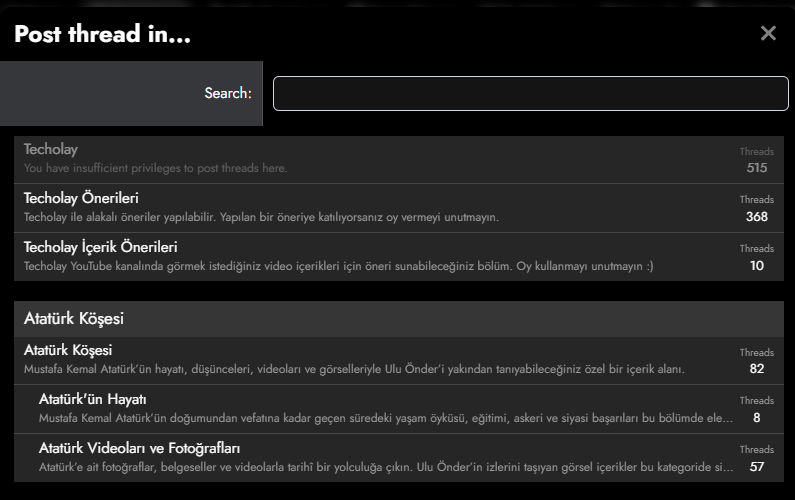The image size is (795, 500).
Task: Click the thread count 368
Action: coord(756,217)
